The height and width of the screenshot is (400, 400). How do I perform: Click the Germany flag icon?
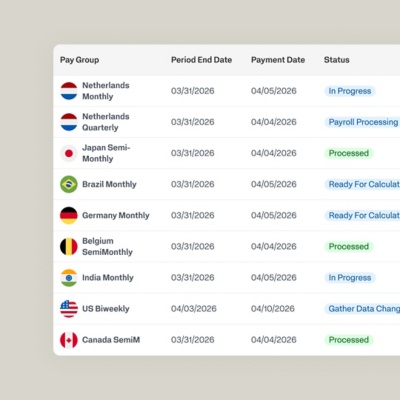click(69, 215)
